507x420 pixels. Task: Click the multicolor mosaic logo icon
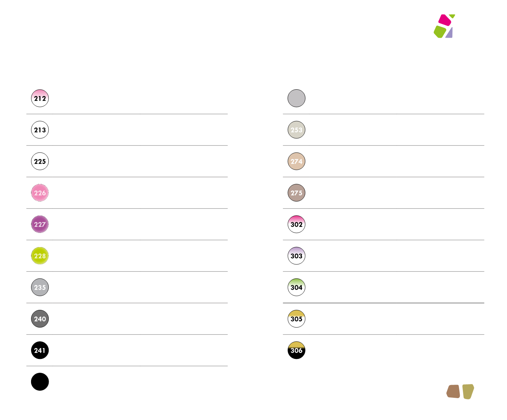445,26
